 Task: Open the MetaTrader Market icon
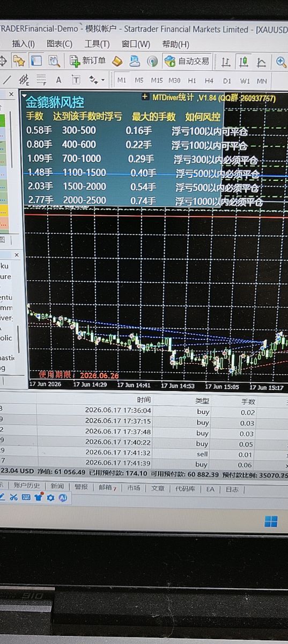tap(117, 61)
